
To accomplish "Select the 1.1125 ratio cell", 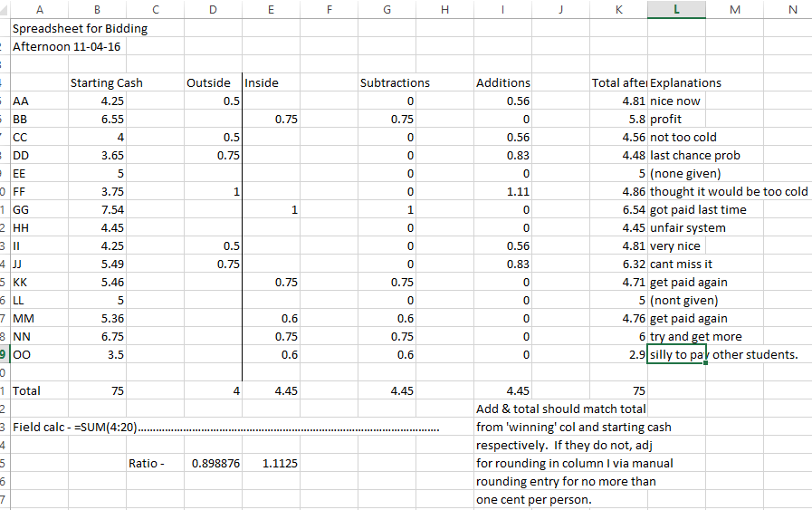I will point(271,463).
